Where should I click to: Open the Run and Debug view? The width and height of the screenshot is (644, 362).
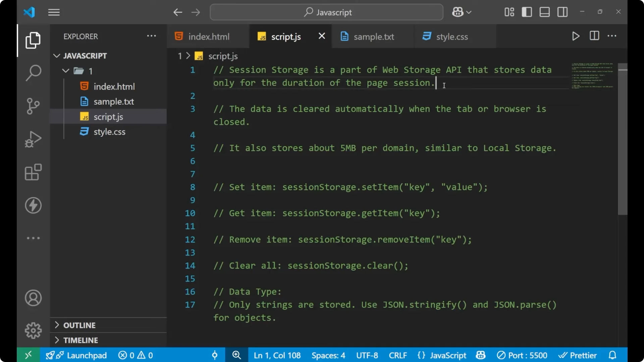pos(33,139)
